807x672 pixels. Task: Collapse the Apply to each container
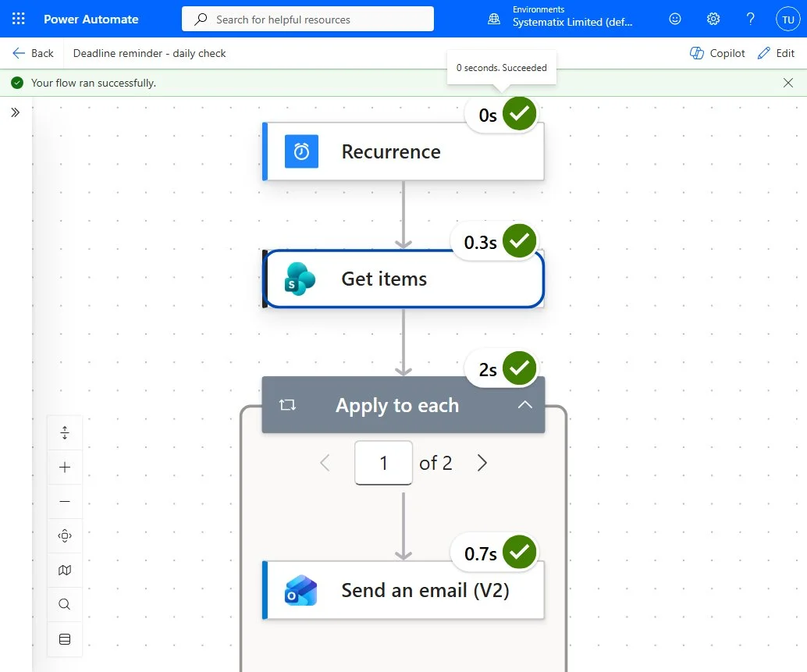point(524,405)
